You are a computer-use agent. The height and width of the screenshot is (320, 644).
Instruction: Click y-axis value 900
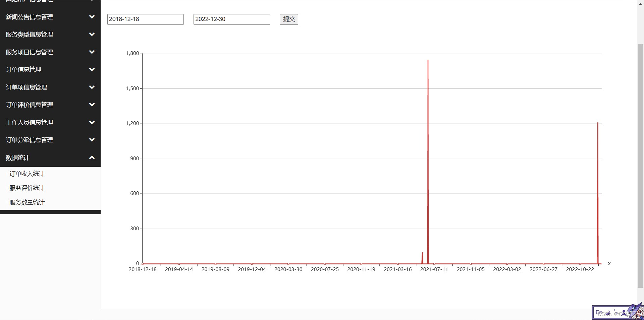coord(135,158)
